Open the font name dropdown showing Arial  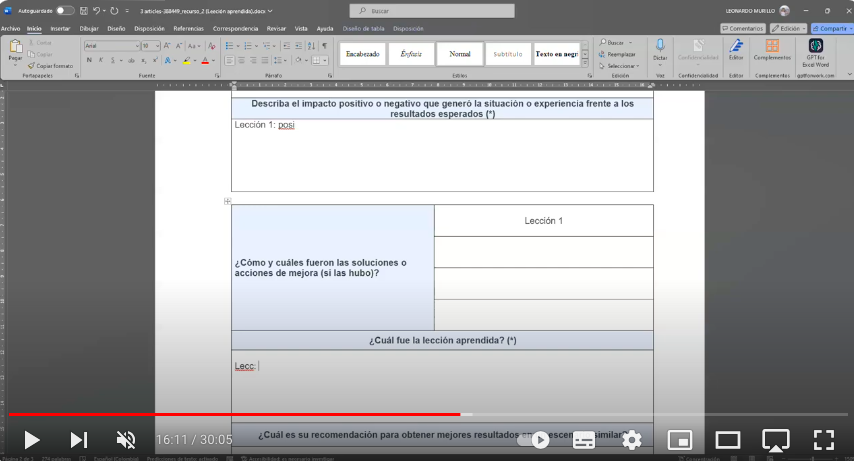(110, 46)
